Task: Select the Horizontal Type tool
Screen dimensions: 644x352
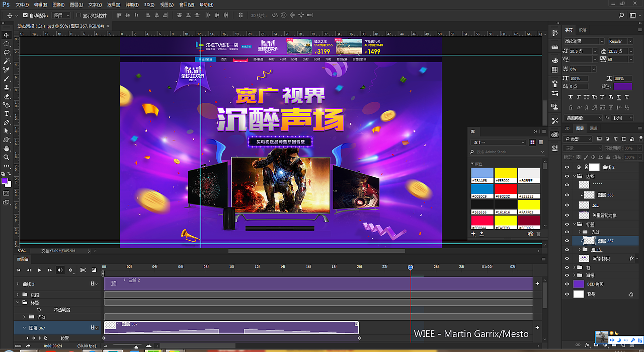Action: click(7, 113)
